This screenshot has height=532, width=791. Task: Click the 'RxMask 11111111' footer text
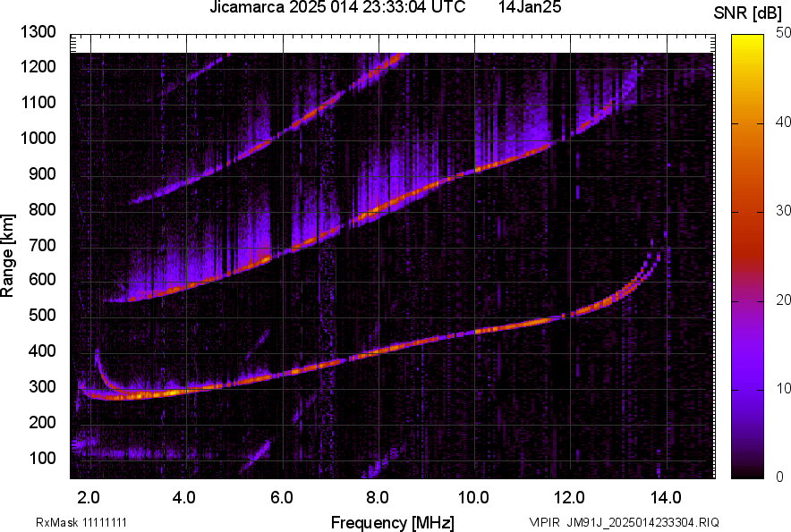point(81,522)
